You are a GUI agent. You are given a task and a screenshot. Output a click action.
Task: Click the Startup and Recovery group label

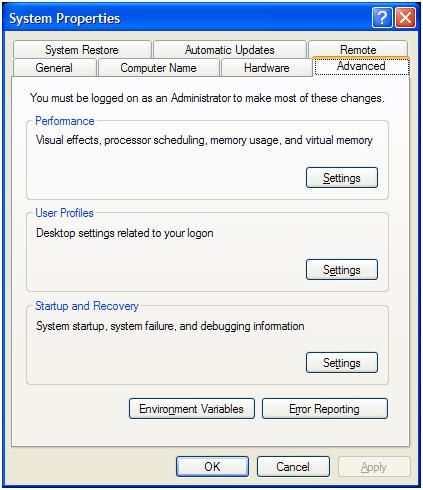(x=87, y=306)
